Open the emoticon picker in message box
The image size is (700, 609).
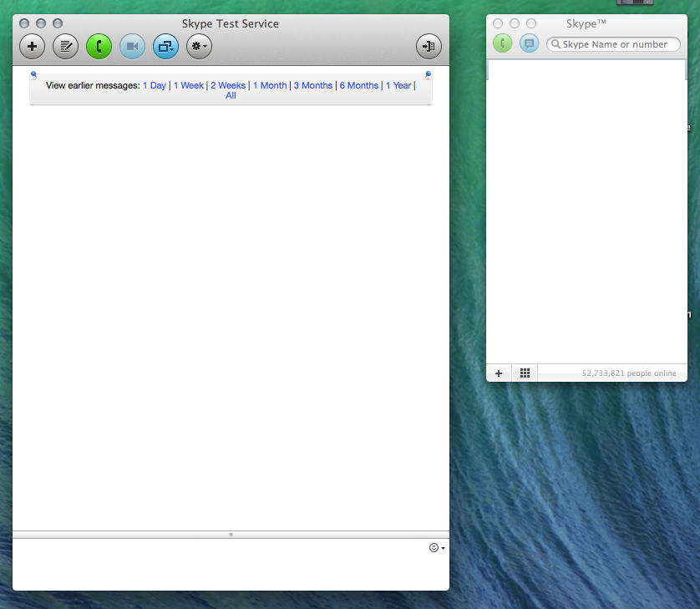[437, 547]
